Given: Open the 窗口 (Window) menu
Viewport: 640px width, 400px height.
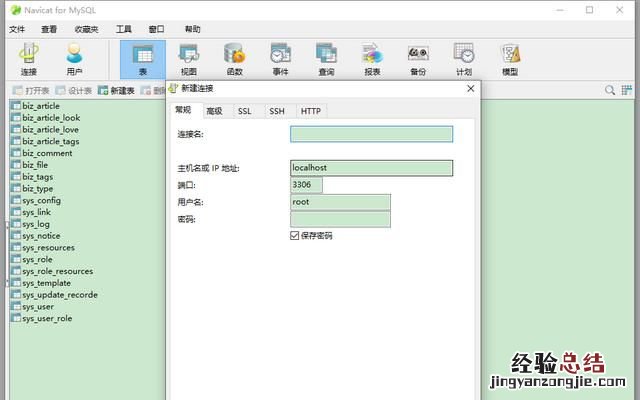Looking at the screenshot, I should click(156, 29).
